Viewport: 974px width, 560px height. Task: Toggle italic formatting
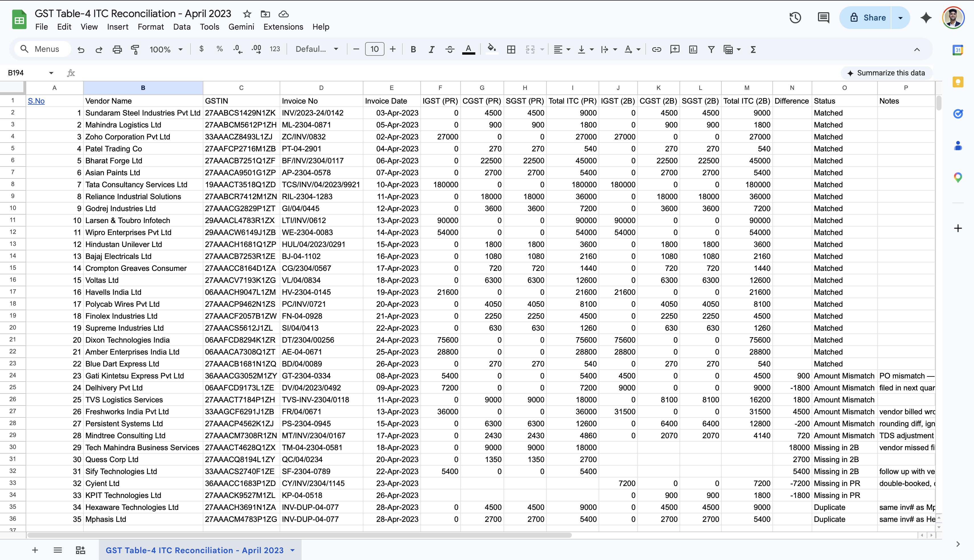pyautogui.click(x=431, y=49)
